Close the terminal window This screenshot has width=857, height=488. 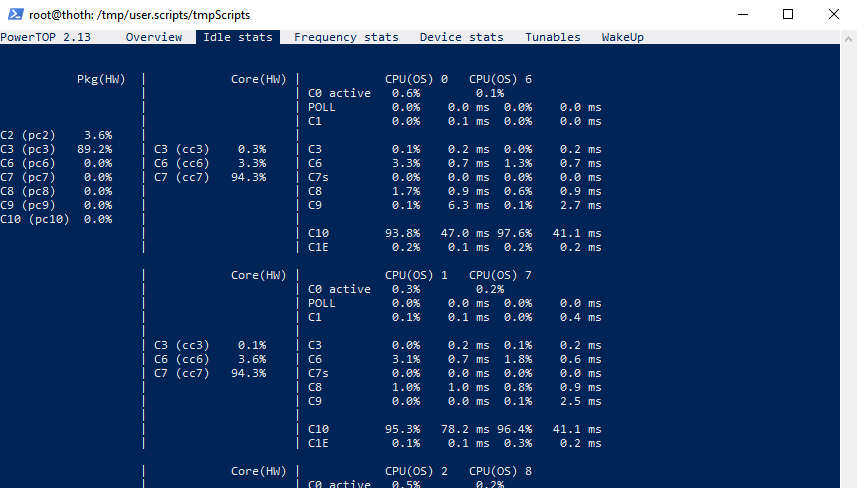click(x=833, y=14)
